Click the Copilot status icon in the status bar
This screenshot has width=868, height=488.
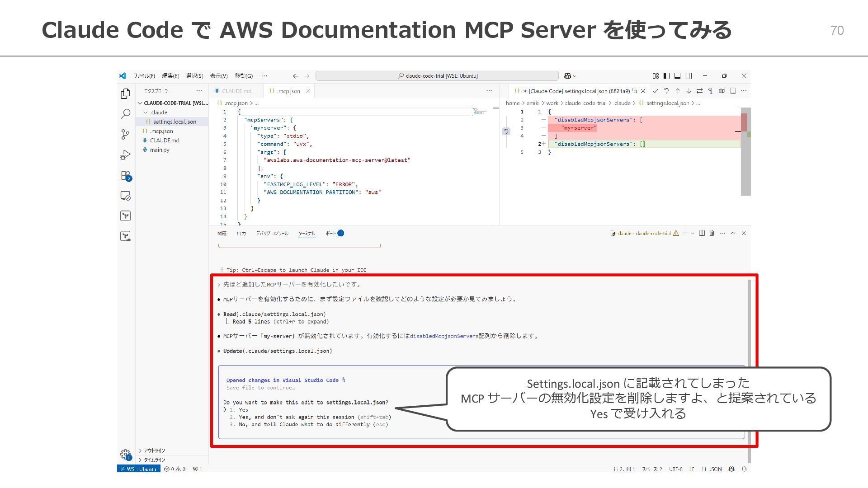coord(731,469)
